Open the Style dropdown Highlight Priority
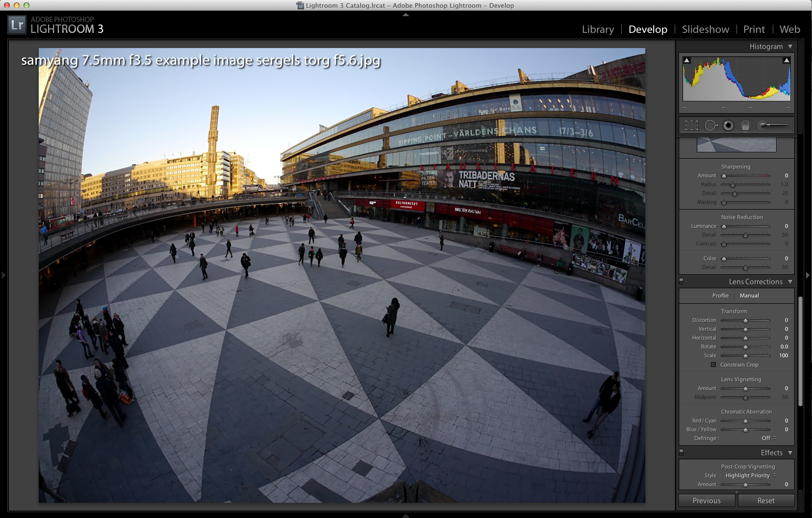 (751, 475)
